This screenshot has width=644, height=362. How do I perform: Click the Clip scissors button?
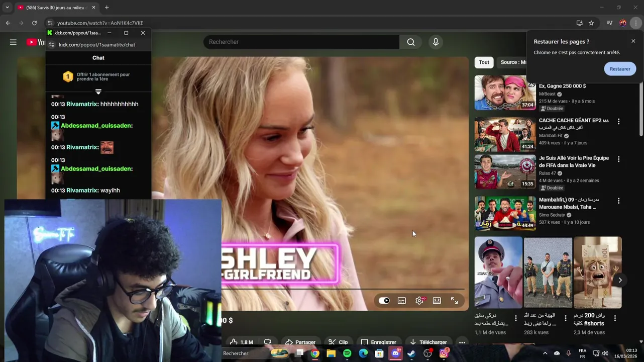338,342
